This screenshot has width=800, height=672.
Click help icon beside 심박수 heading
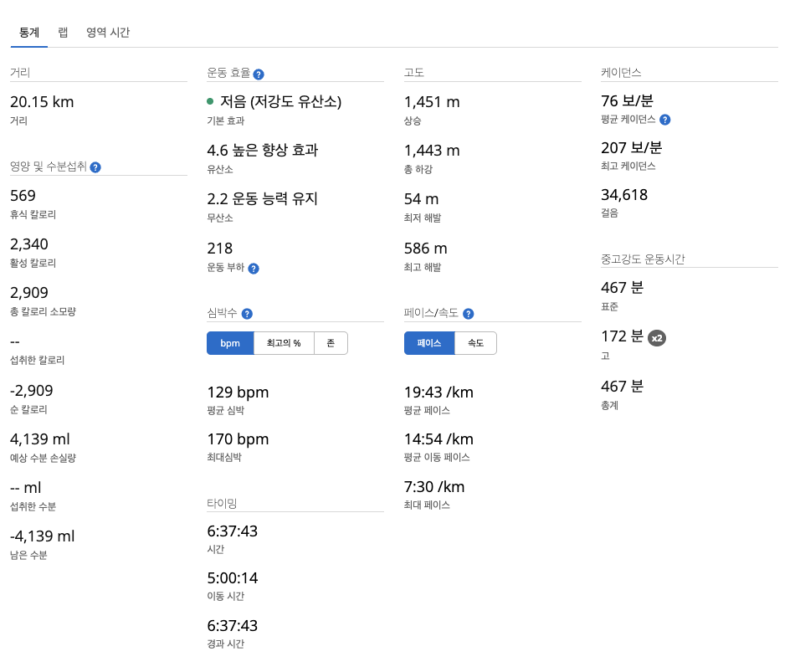(247, 314)
